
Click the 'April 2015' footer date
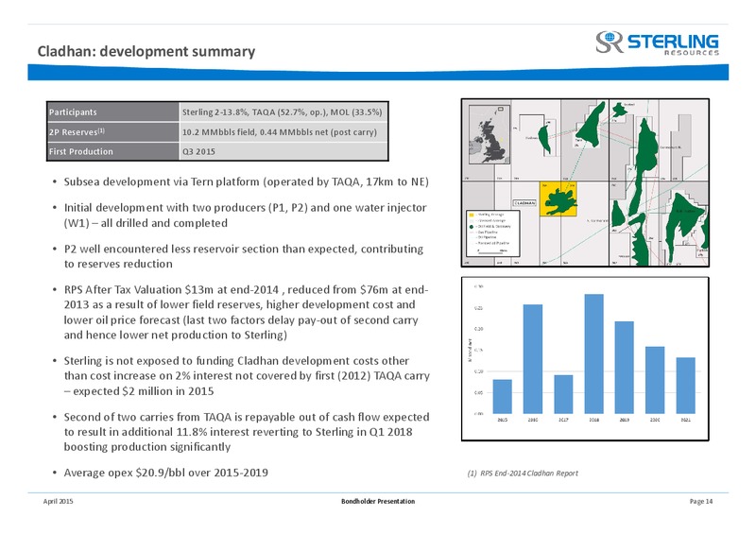[x=59, y=501]
